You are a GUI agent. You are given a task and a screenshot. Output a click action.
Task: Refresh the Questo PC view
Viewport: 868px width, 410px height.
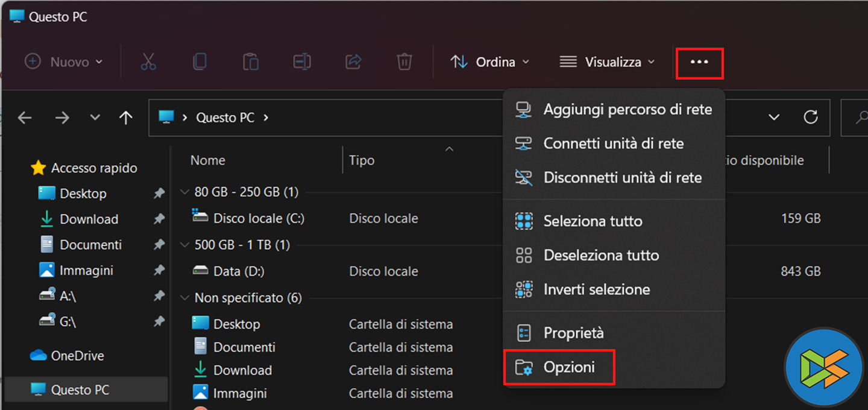811,117
